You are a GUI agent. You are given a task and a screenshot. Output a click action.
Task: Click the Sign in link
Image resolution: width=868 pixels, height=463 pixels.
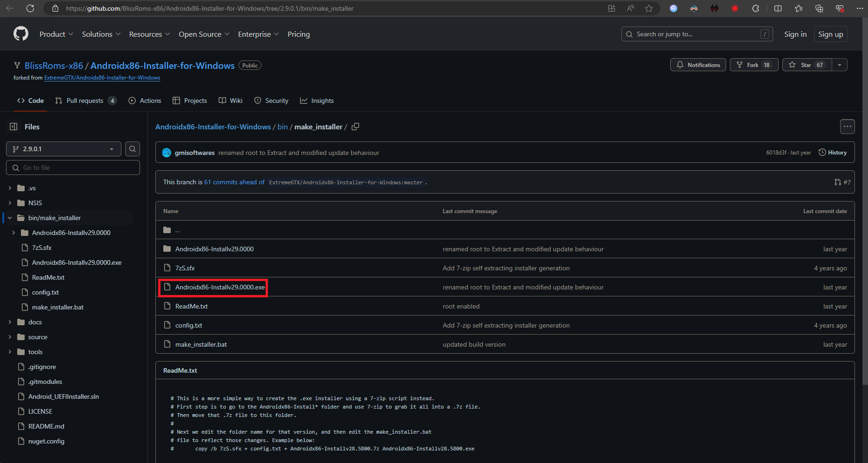(795, 34)
